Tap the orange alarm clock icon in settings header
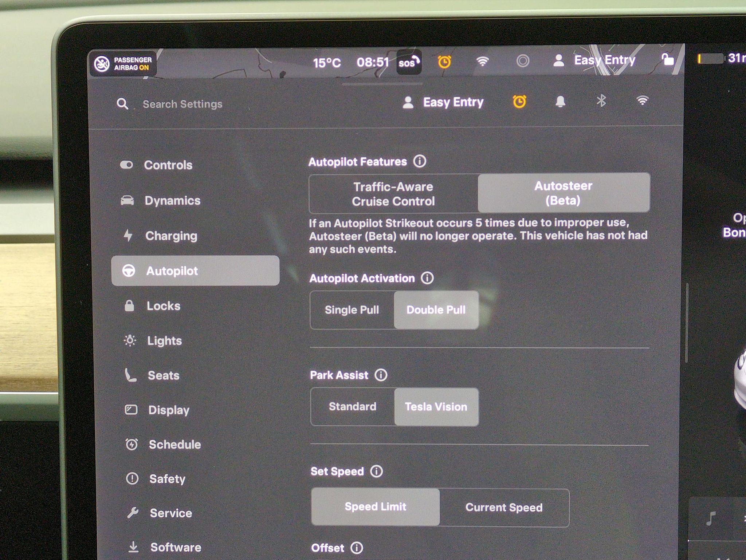The height and width of the screenshot is (560, 746). 519,102
